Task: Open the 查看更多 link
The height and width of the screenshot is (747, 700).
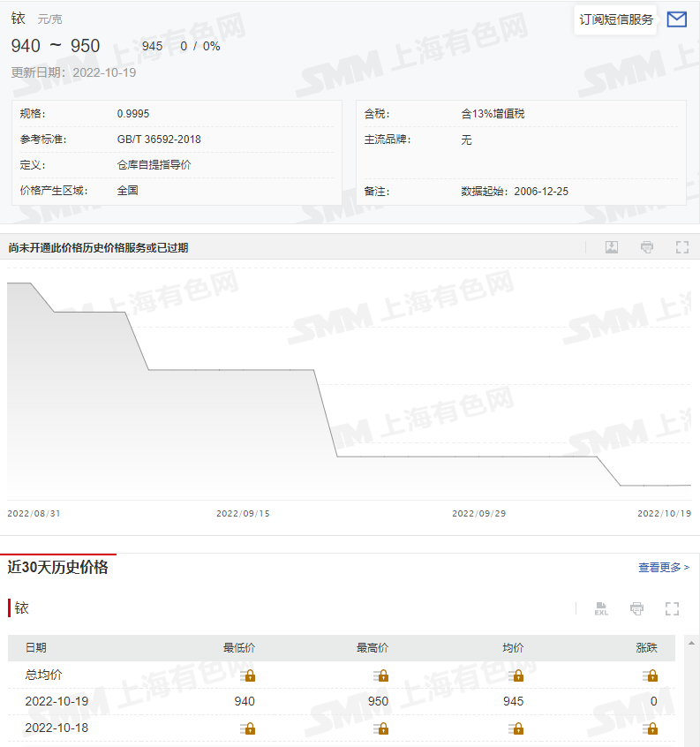Action: [x=664, y=568]
